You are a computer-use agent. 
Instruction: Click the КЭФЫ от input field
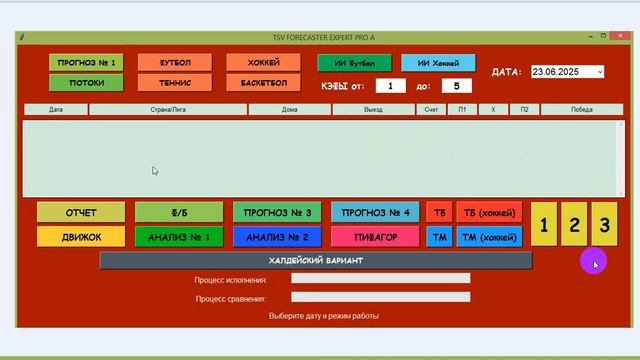(x=391, y=86)
